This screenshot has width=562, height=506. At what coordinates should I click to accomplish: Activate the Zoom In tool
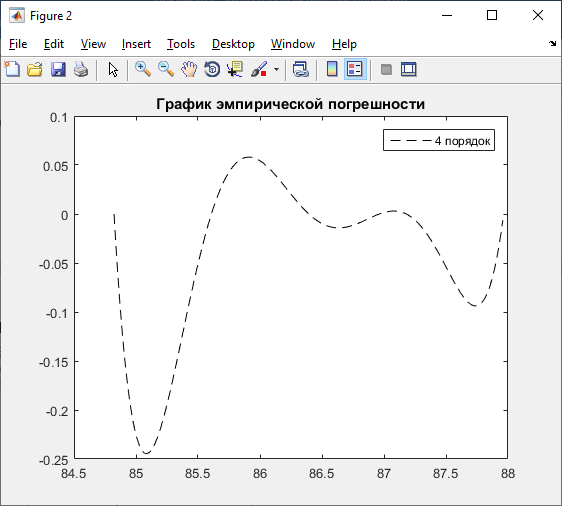[143, 69]
